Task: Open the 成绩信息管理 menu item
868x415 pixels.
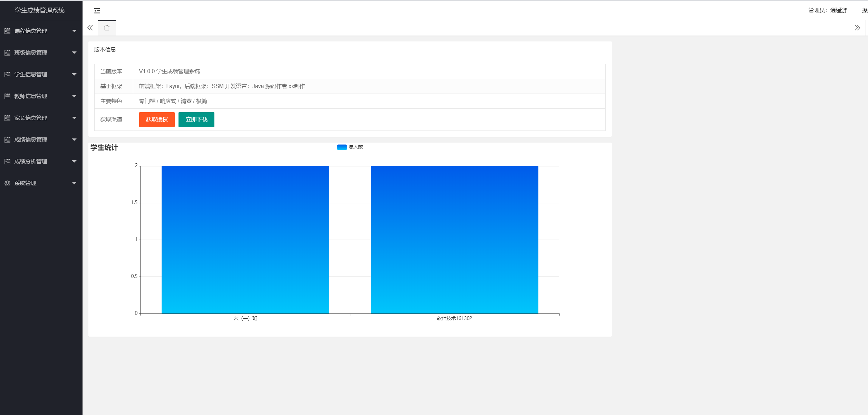Action: (31, 140)
